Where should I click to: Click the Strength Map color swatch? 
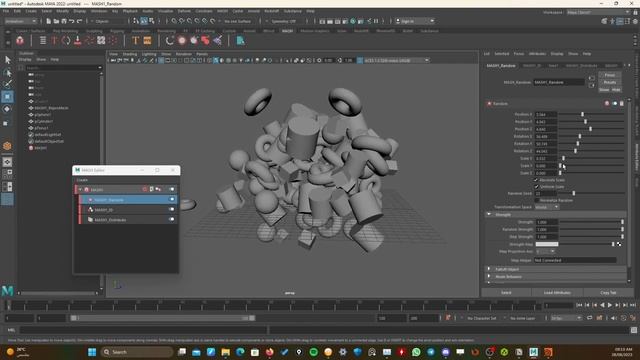(x=547, y=244)
